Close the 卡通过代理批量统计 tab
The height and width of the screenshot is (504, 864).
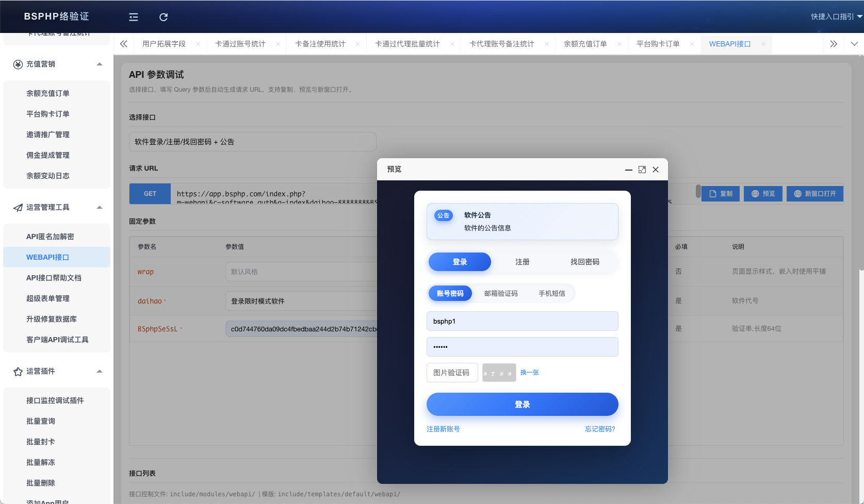[x=452, y=44]
